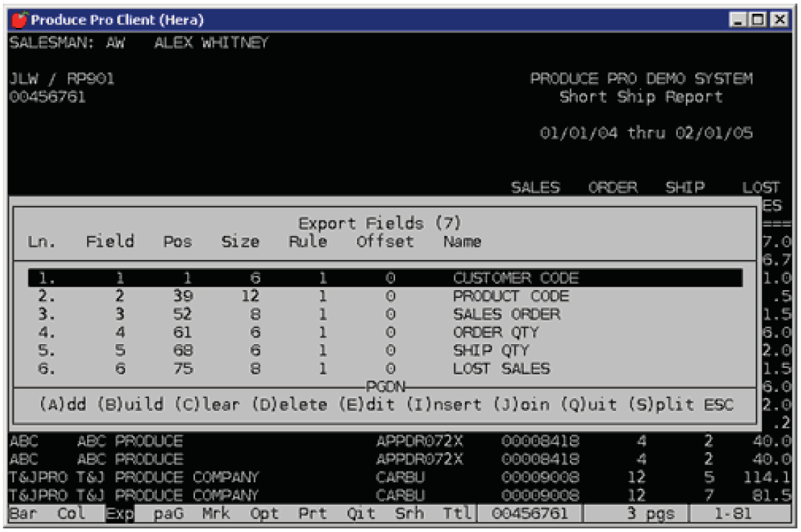Image resolution: width=801 pixels, height=532 pixels.
Task: Select the paG option in bottom menu
Action: tap(168, 513)
